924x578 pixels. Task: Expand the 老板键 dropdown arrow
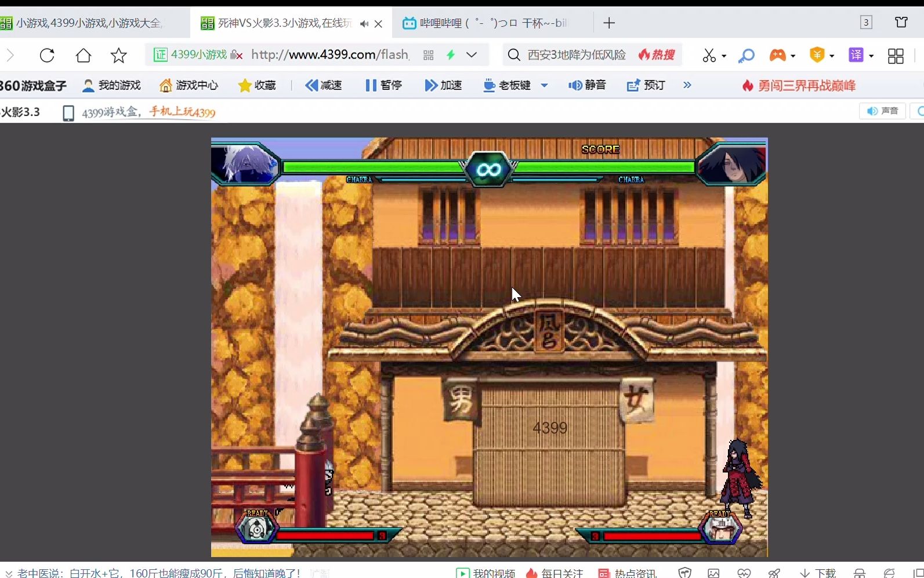click(544, 86)
